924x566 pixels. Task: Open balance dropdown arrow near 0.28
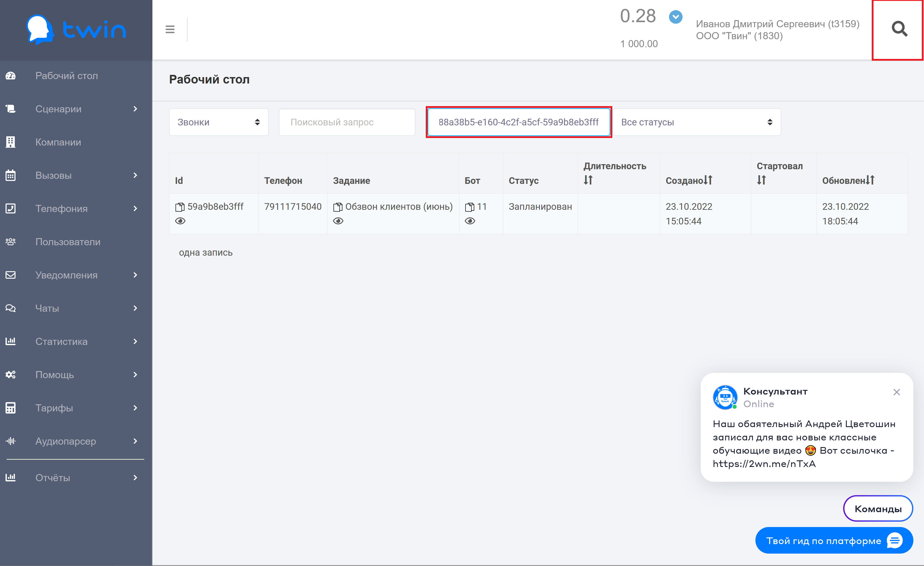[x=675, y=17]
